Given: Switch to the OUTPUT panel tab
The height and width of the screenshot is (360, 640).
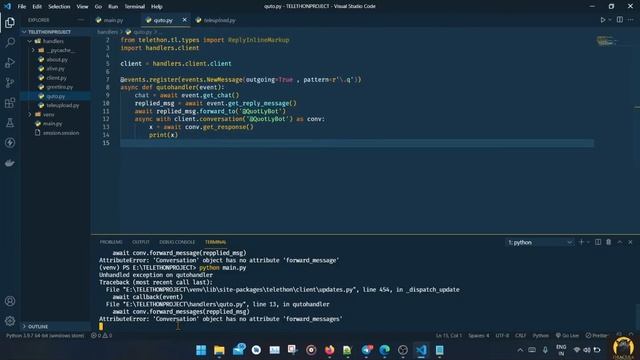Looking at the screenshot, I should 141,242.
